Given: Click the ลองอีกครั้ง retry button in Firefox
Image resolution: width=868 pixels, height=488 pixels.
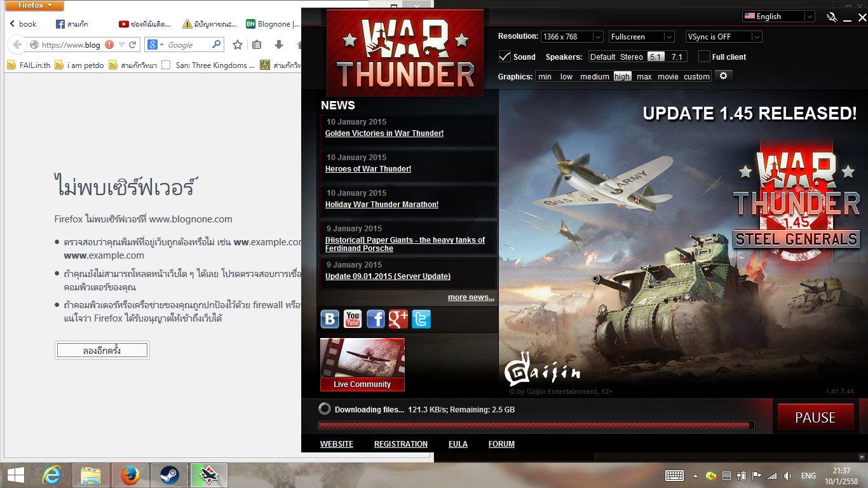Looking at the screenshot, I should coord(102,350).
